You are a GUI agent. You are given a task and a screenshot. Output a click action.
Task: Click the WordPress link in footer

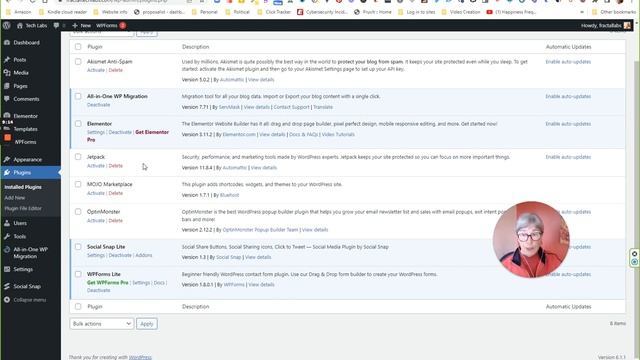[x=140, y=357]
